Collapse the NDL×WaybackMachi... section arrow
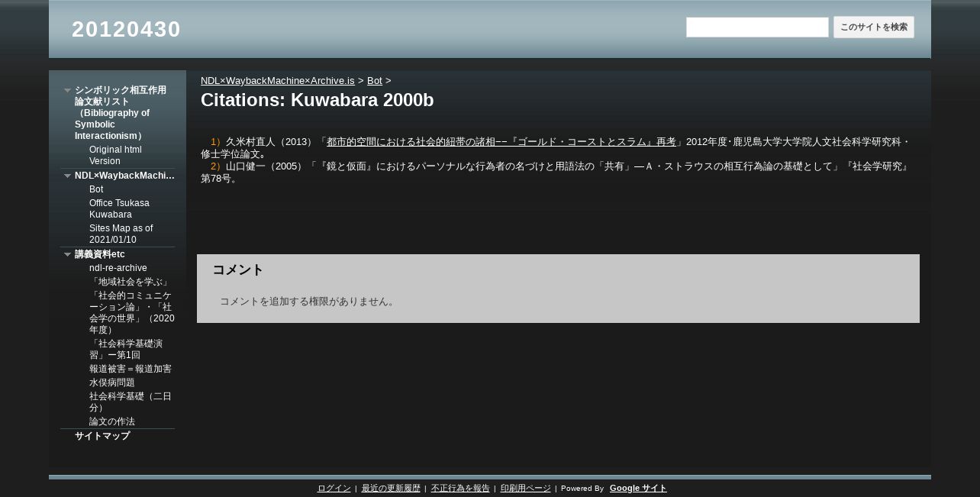 (67, 176)
